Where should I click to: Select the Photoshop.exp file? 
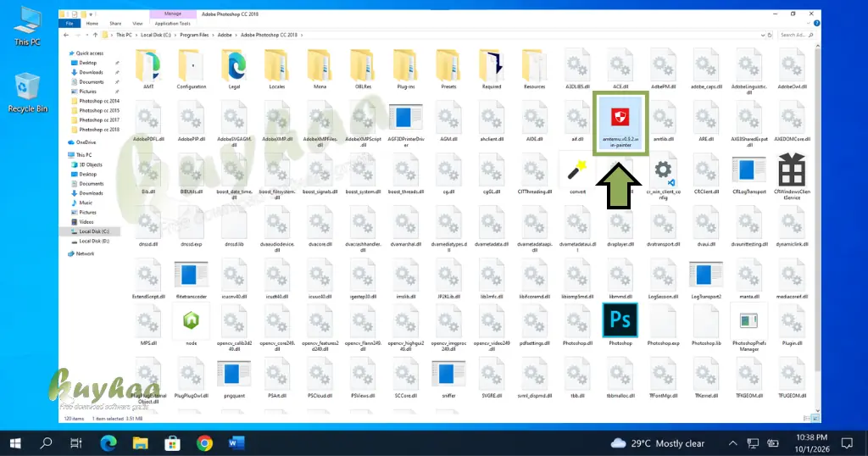tap(663, 325)
